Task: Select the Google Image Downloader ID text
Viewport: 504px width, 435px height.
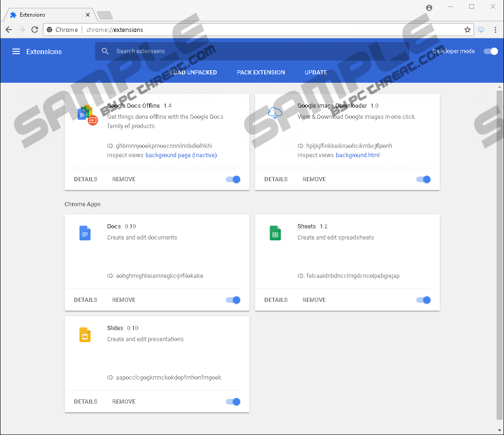Action: click(x=345, y=146)
